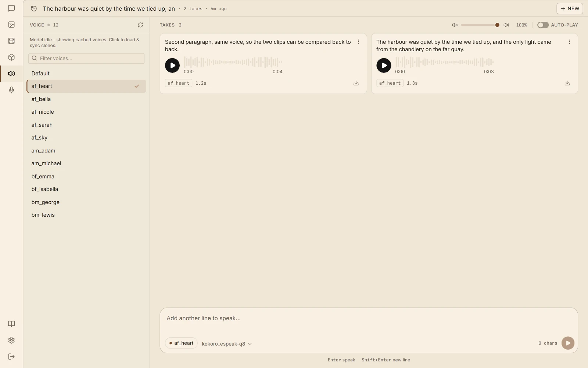Download the 'Second paragraph' take
Viewport: 588px width, 368px height.
point(356,83)
